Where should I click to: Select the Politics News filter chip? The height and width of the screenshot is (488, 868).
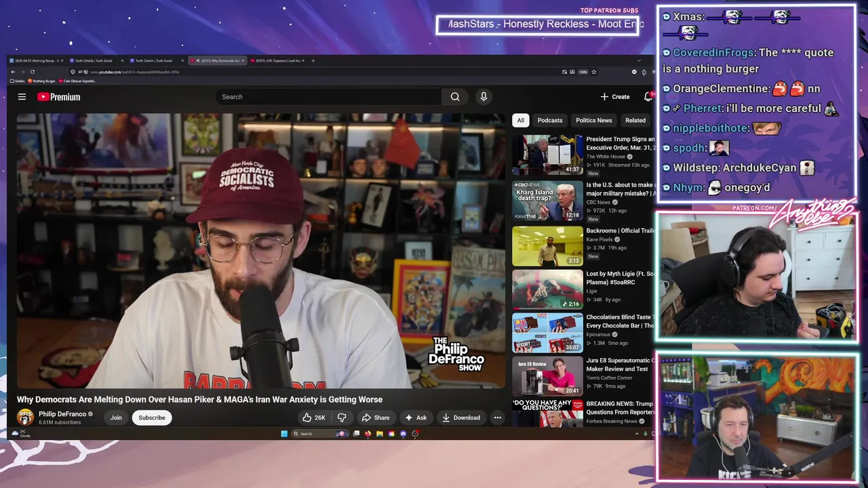pos(594,121)
